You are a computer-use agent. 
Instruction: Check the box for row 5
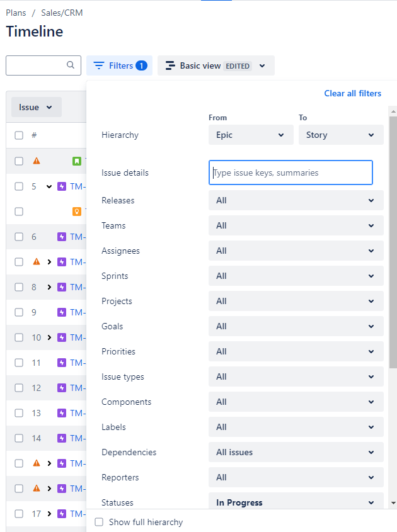[x=19, y=186]
